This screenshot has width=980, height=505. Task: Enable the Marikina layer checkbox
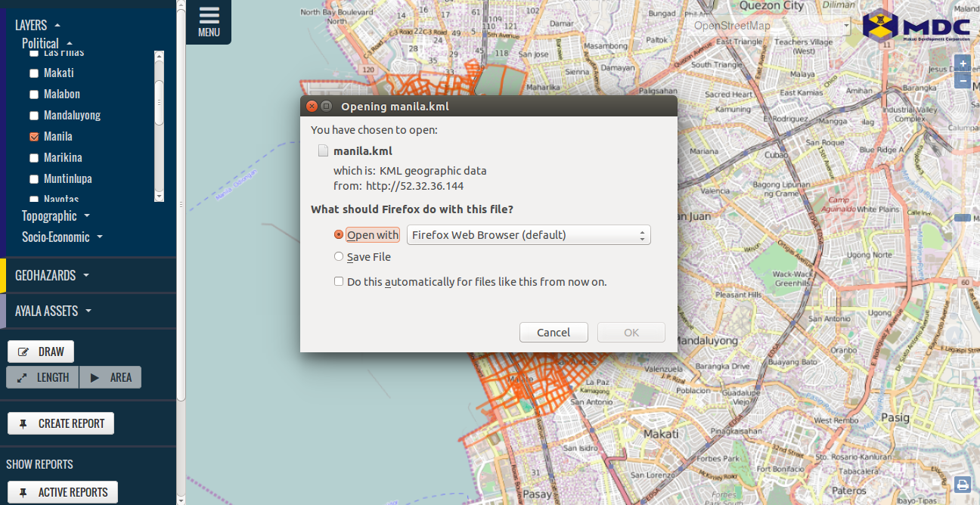[34, 158]
